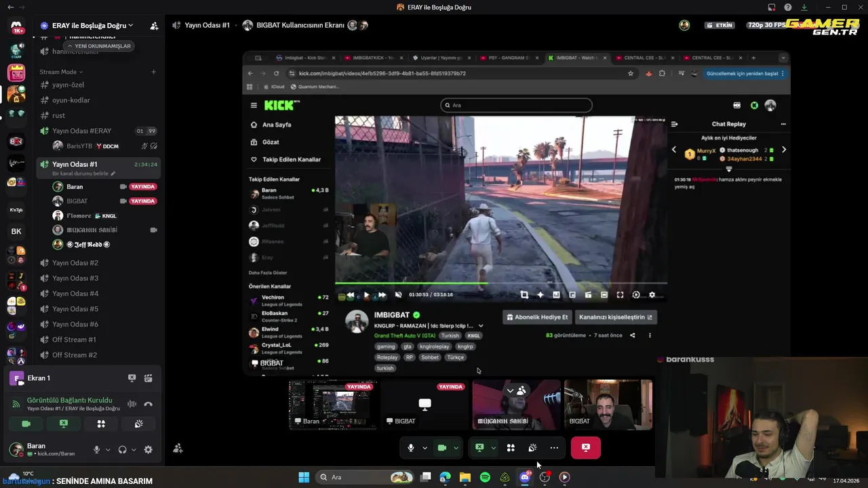Open BIGBAT's webcam video tile
The width and height of the screenshot is (868, 488).
coord(608,405)
